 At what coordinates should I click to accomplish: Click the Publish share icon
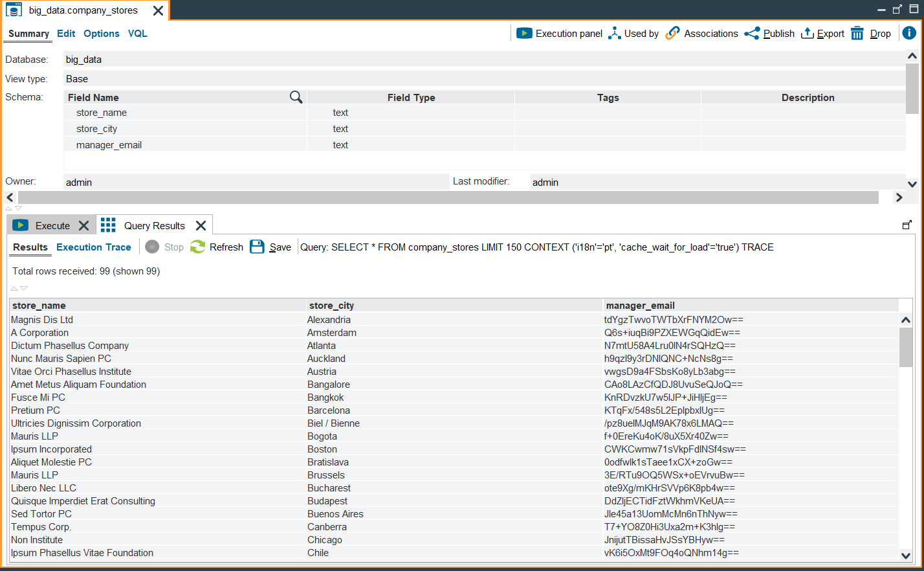[752, 33]
